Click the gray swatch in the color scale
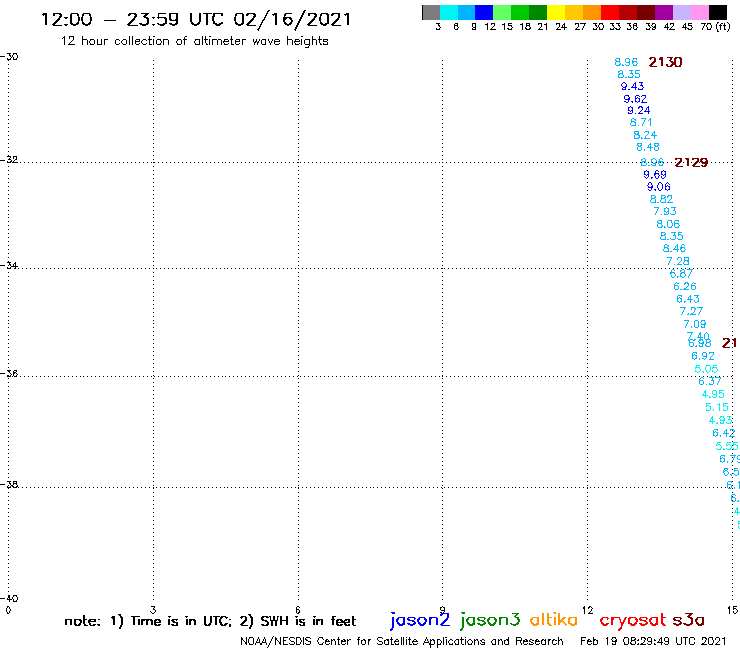The height and width of the screenshot is (650, 740). (431, 12)
